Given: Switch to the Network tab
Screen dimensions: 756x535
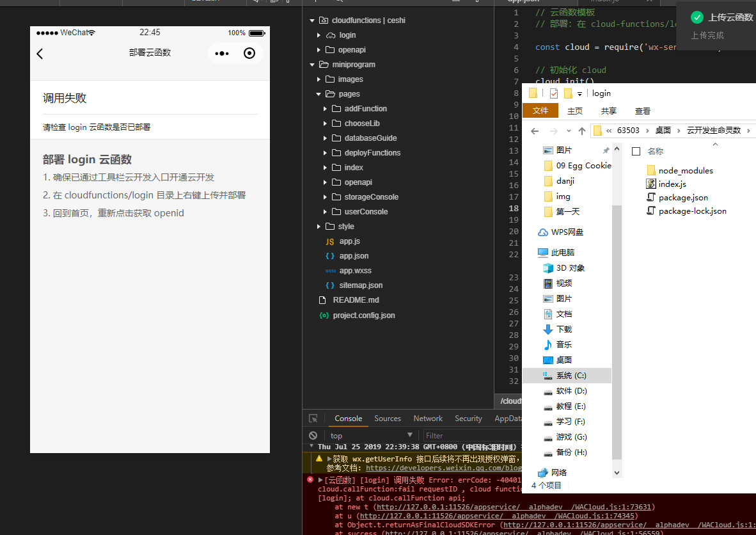Looking at the screenshot, I should pos(428,419).
